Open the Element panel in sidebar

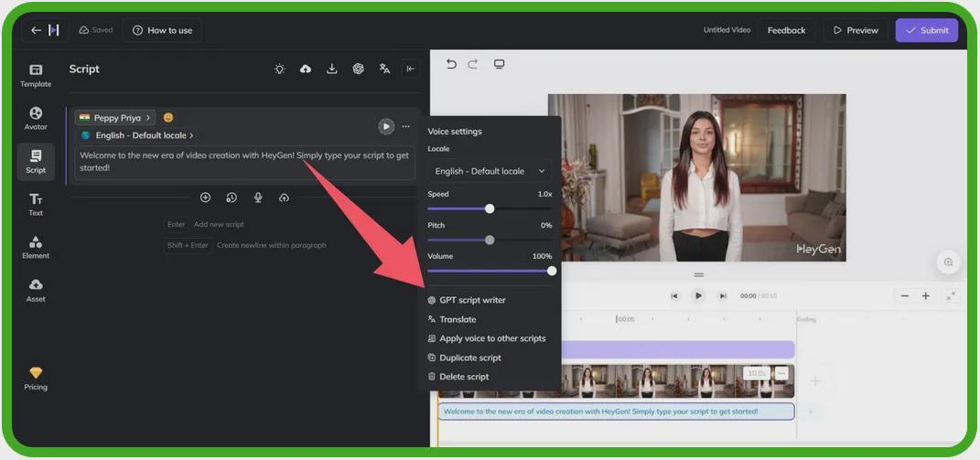tap(36, 247)
